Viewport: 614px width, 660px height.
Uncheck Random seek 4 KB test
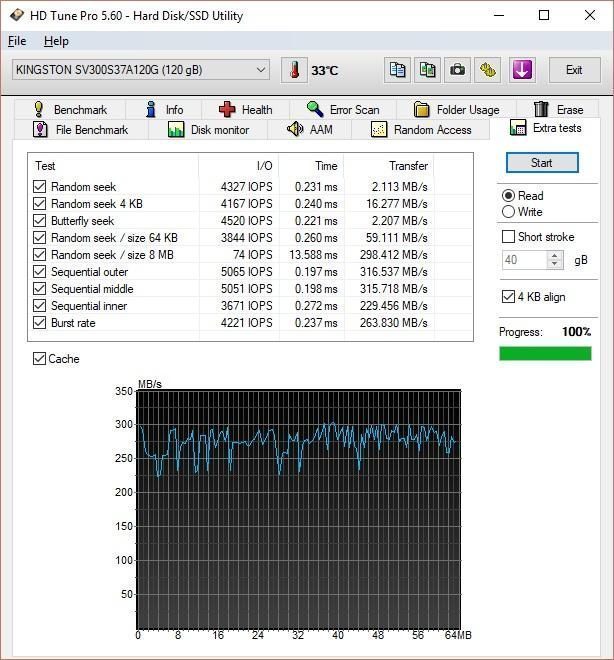(40, 203)
